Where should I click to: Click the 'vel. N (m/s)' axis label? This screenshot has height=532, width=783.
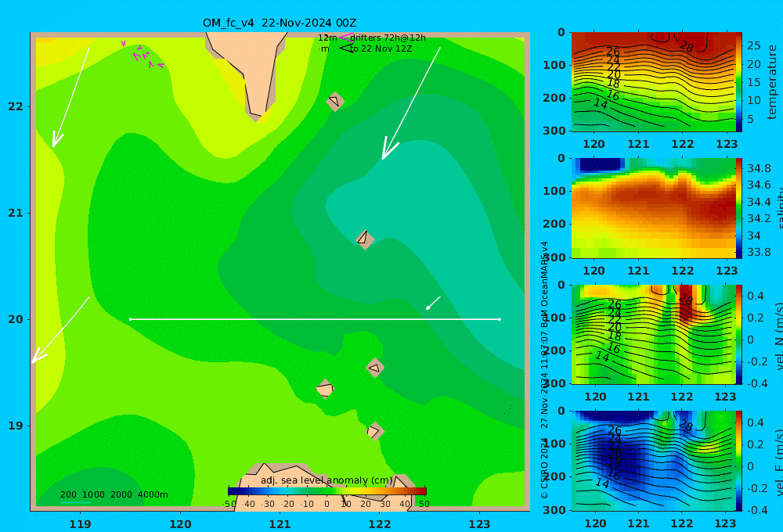(778, 336)
